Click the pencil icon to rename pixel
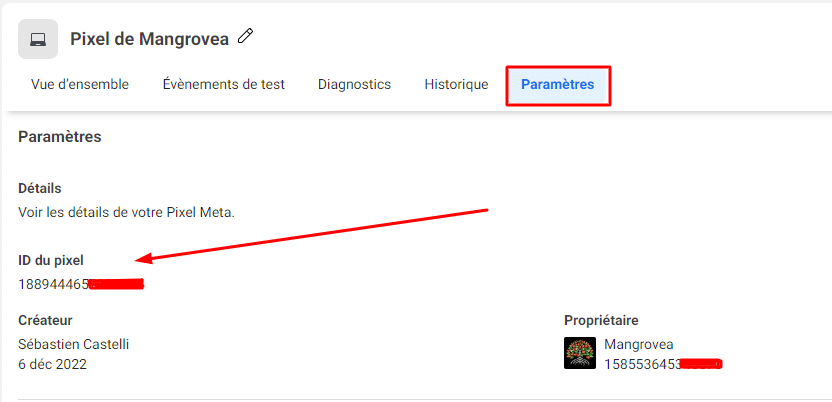The width and height of the screenshot is (832, 402). (245, 37)
